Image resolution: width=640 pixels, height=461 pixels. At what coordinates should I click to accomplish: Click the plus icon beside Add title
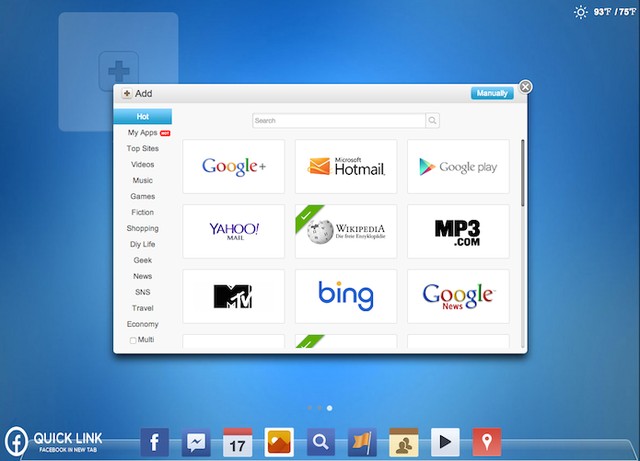[x=127, y=94]
